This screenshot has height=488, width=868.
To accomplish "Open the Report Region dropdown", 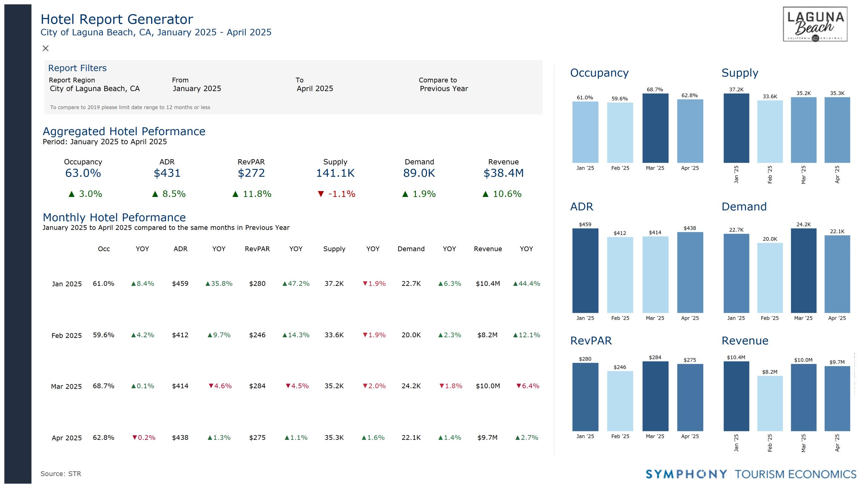I will [x=95, y=89].
